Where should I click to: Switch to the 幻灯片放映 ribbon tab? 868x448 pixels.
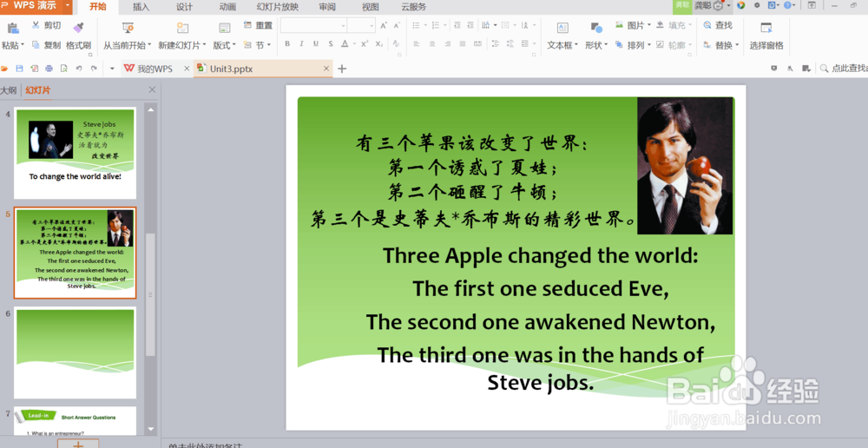[278, 7]
